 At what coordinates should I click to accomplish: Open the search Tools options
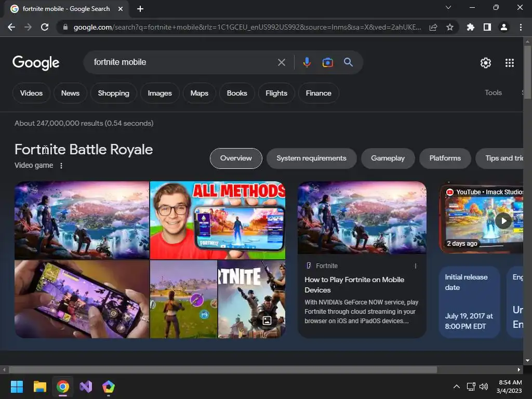pyautogui.click(x=493, y=92)
